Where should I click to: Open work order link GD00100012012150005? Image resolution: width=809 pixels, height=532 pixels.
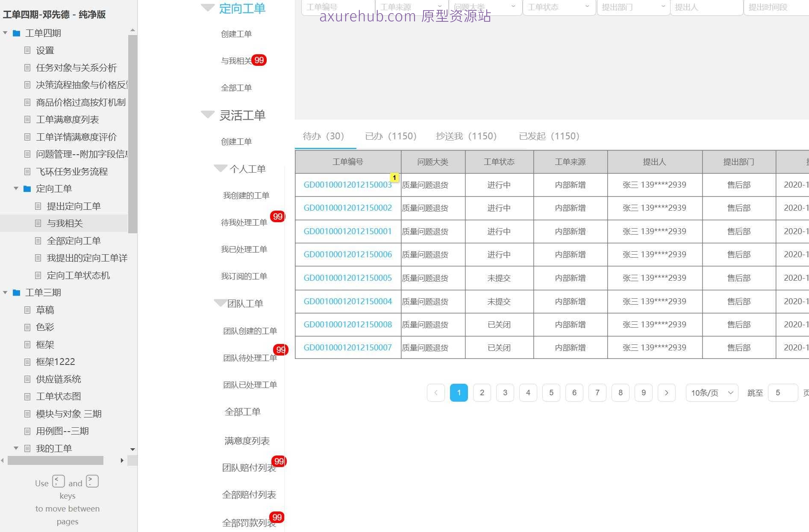(x=347, y=278)
